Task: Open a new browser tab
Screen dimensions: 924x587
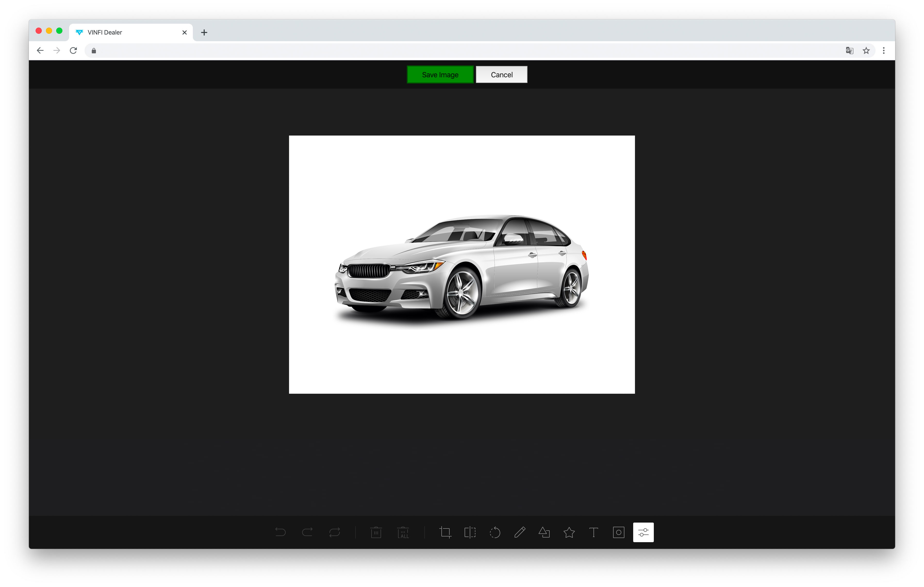Action: tap(204, 32)
